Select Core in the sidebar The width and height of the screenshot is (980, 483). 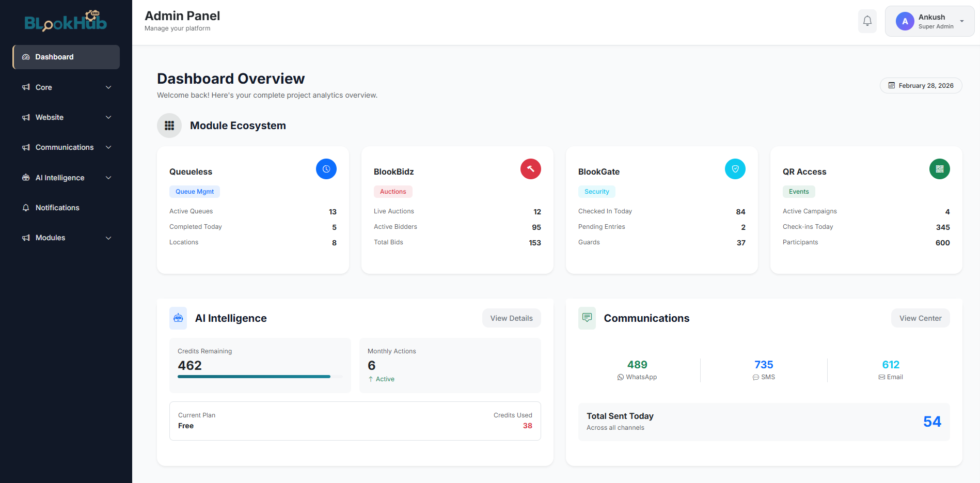[x=66, y=87]
